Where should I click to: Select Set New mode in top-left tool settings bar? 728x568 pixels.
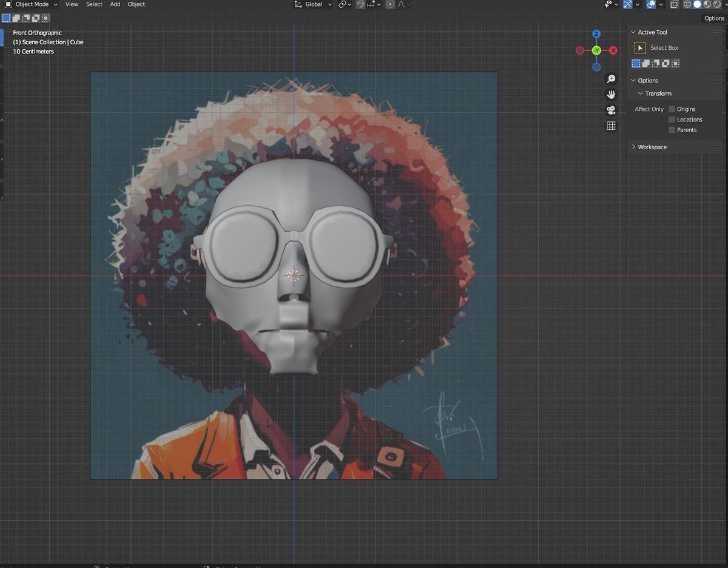click(x=7, y=18)
